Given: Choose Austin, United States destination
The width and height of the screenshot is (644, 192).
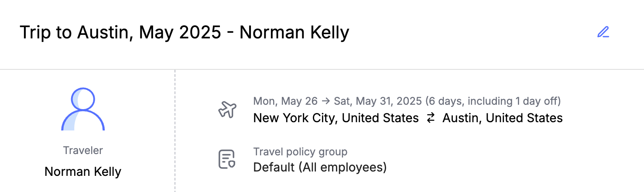Looking at the screenshot, I should pos(503,118).
